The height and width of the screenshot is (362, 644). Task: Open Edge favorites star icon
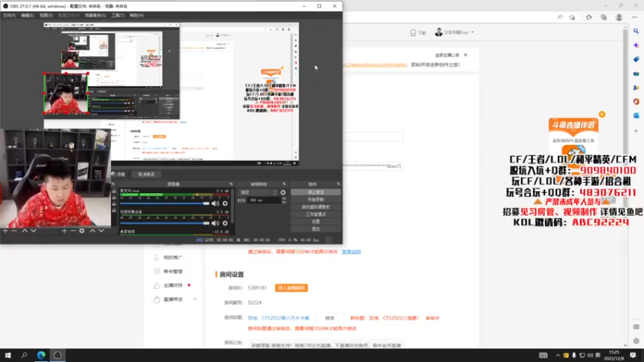(x=588, y=17)
